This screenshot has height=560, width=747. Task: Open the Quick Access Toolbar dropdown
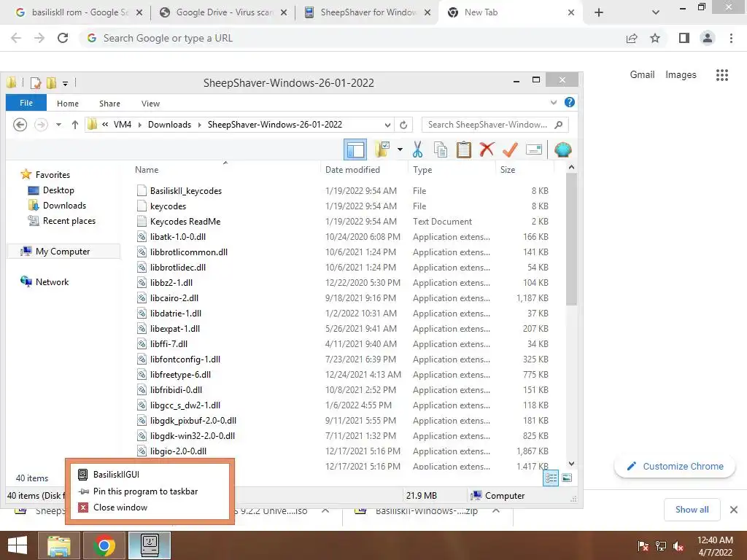point(65,83)
